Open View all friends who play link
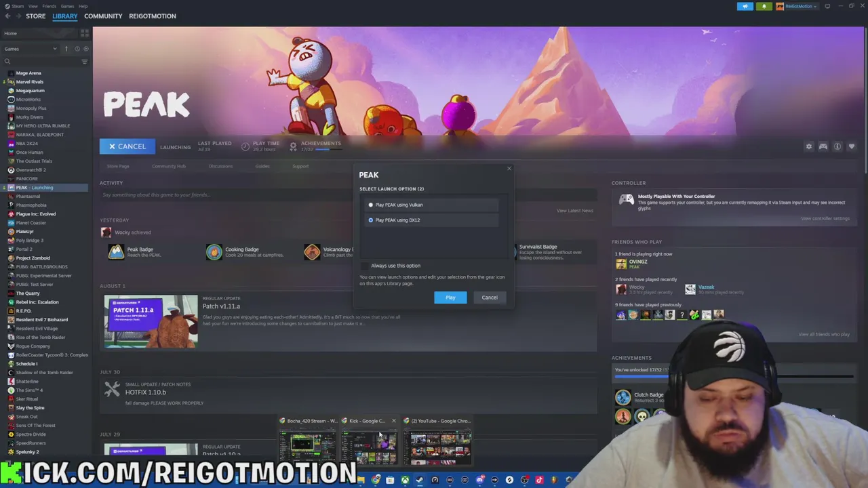Screen dimensions: 868x488 [823, 334]
